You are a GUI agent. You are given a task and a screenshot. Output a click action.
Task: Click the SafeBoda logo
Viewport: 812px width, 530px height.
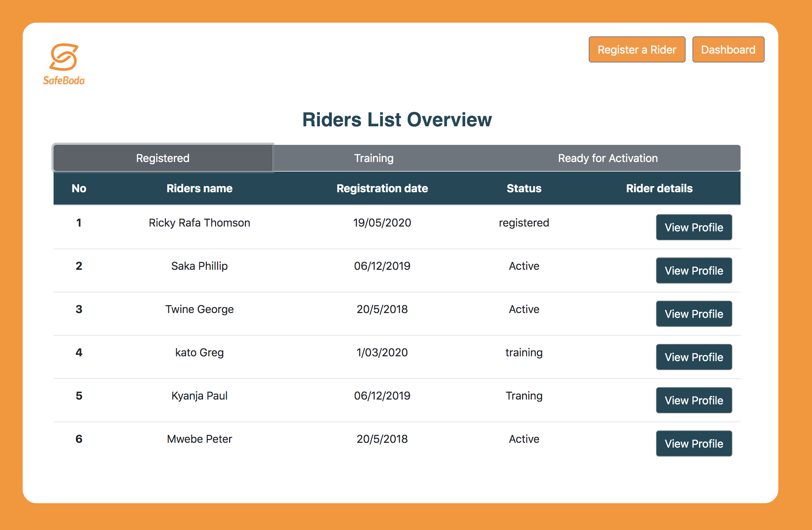click(64, 64)
